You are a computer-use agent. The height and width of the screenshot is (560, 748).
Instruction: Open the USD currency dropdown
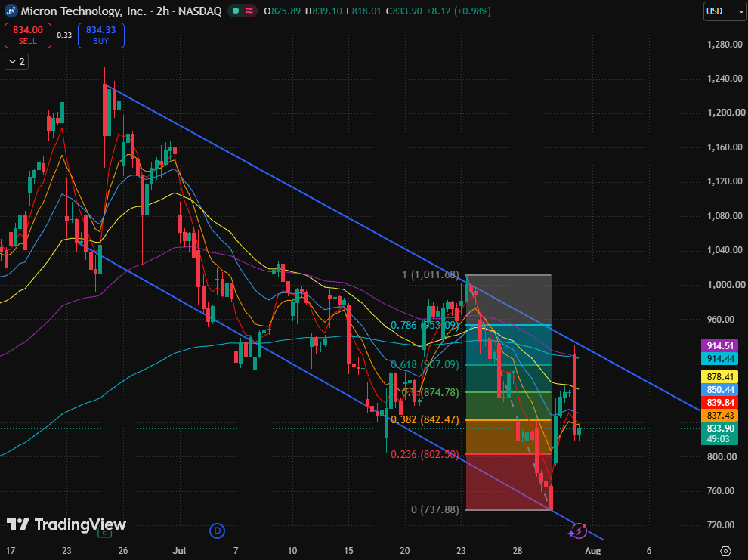724,11
